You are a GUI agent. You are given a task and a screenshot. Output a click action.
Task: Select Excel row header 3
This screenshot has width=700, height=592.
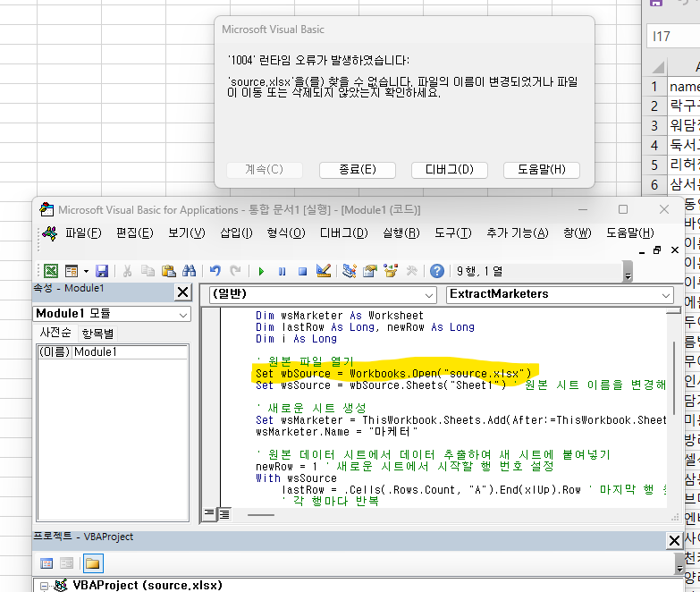pyautogui.click(x=654, y=126)
